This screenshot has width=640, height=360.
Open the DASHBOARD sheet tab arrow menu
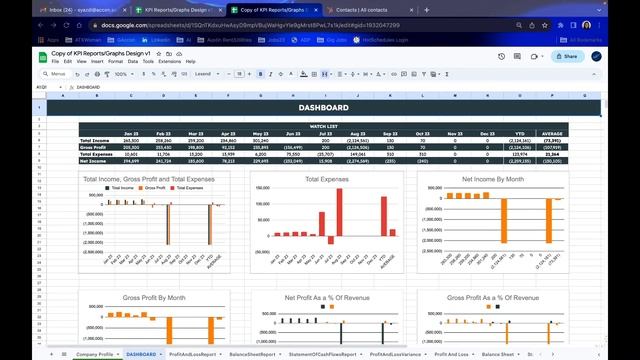161,354
